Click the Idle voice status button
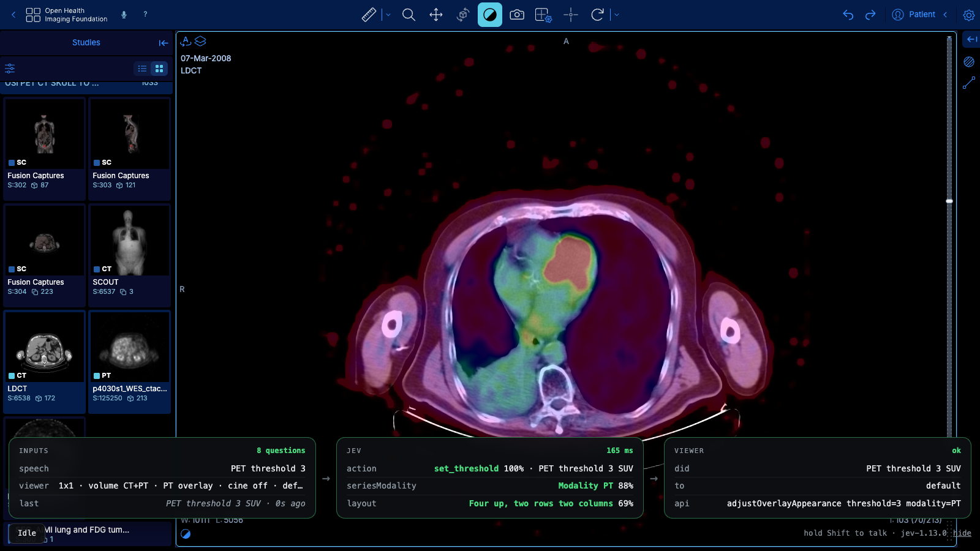This screenshot has width=980, height=551. 27,533
